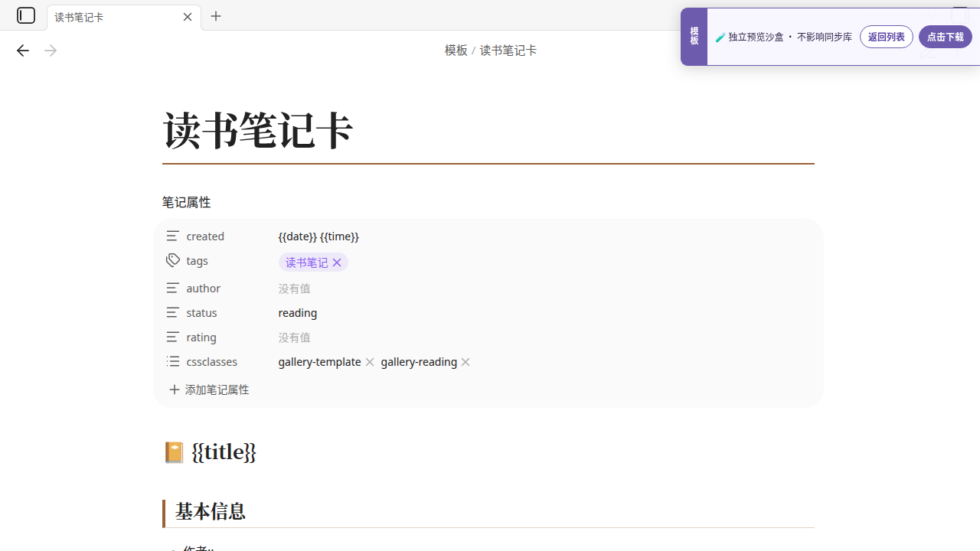Click the gallery-template value text

coord(319,361)
